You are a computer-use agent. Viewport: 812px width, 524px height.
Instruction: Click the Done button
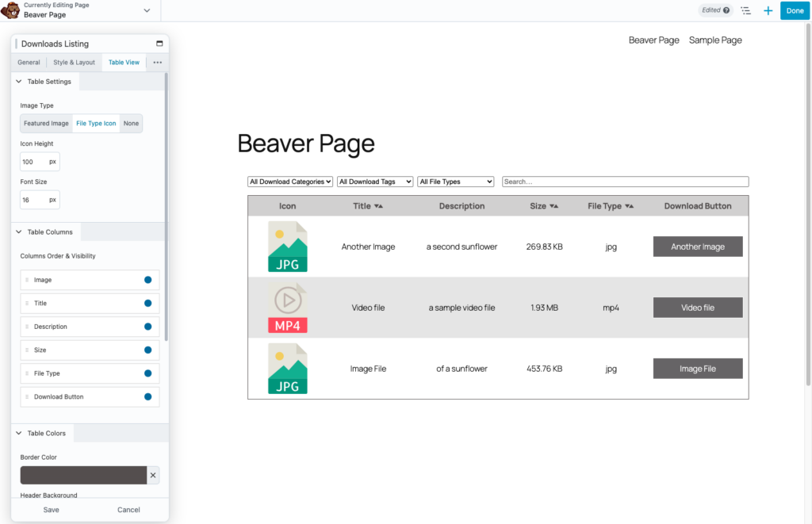795,10
